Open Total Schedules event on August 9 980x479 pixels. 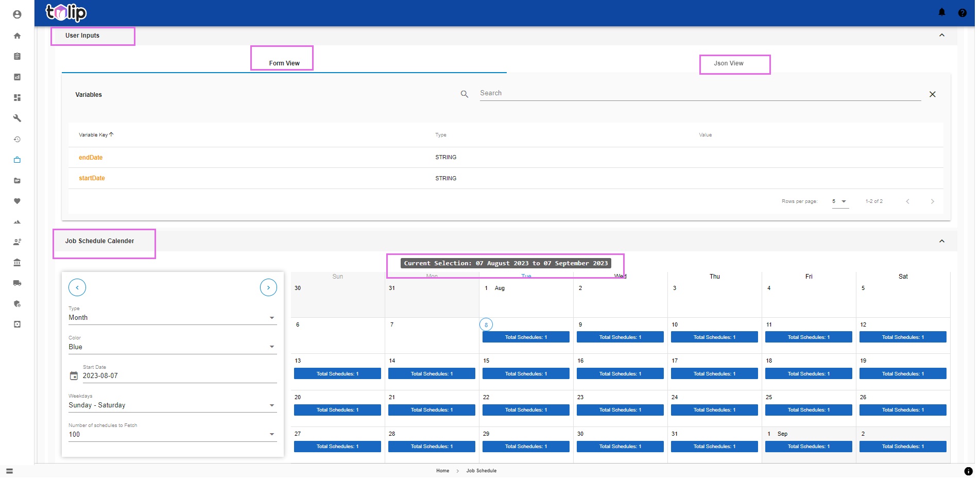click(620, 337)
